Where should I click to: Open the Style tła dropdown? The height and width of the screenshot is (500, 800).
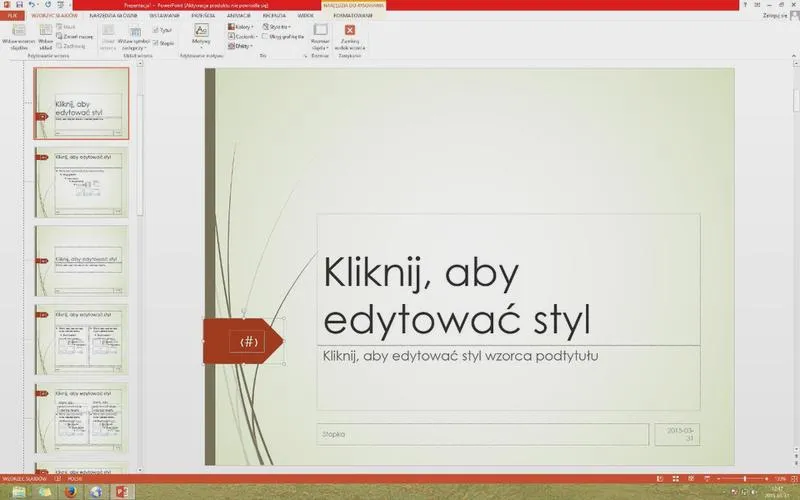277,27
